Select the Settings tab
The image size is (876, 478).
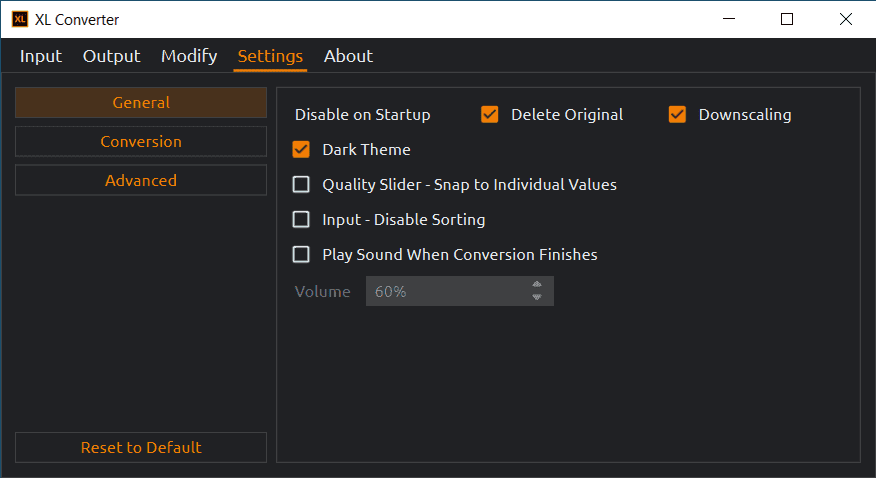(x=270, y=56)
